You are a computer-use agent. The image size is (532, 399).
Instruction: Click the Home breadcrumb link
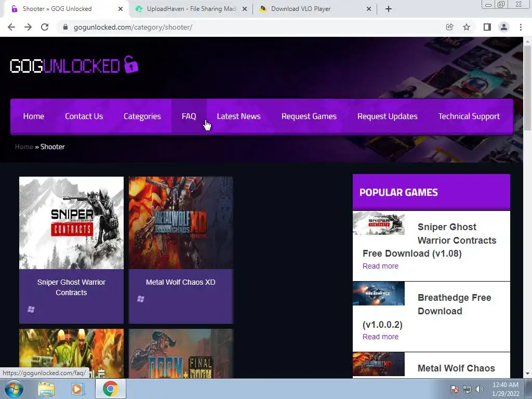pos(24,147)
